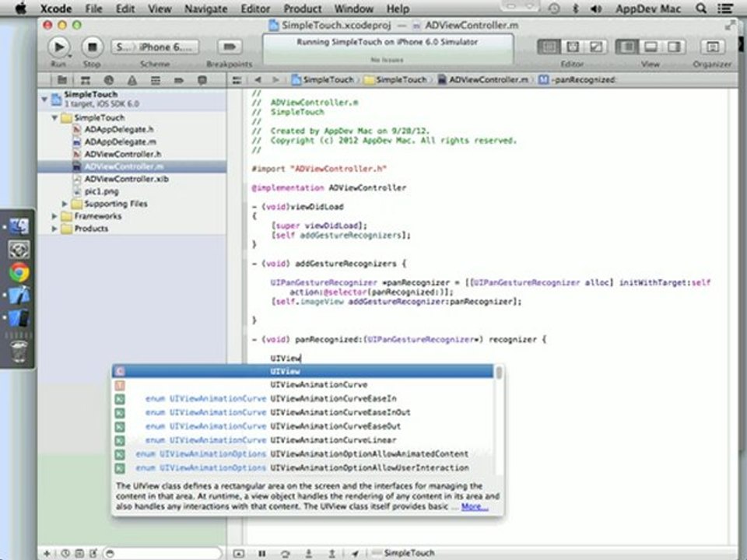This screenshot has height=560, width=747.
Task: Open the Trash in the Dock
Action: coord(19,352)
